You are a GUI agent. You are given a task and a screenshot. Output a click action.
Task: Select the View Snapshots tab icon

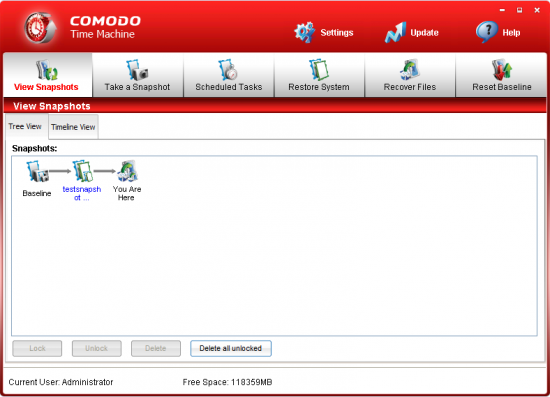[x=47, y=70]
